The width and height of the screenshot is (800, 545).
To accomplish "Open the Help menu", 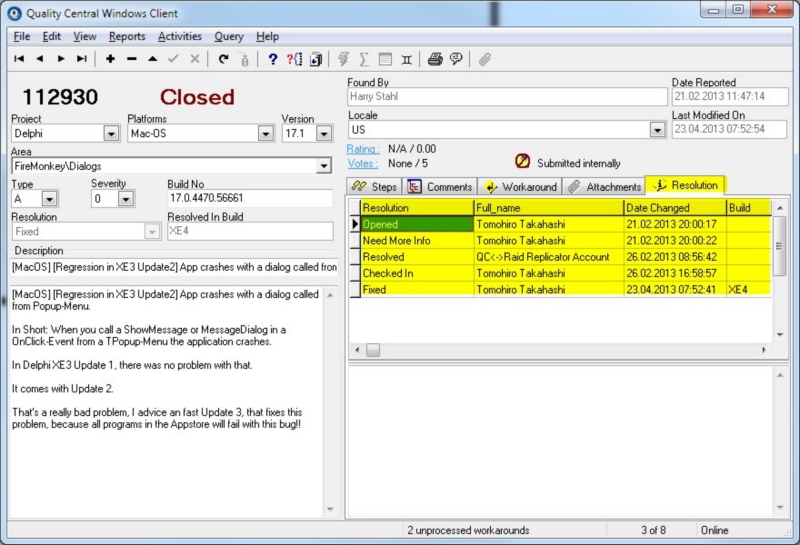I will tap(267, 37).
